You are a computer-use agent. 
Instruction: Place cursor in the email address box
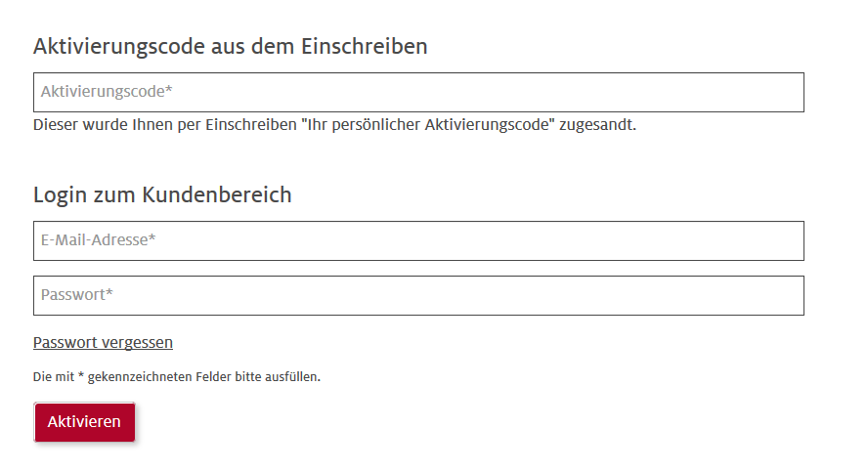click(x=489, y=240)
